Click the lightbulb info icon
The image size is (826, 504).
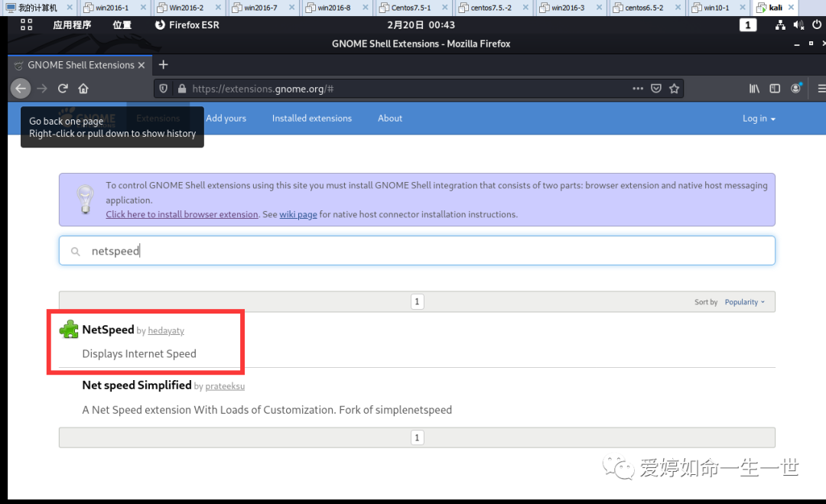click(x=85, y=199)
